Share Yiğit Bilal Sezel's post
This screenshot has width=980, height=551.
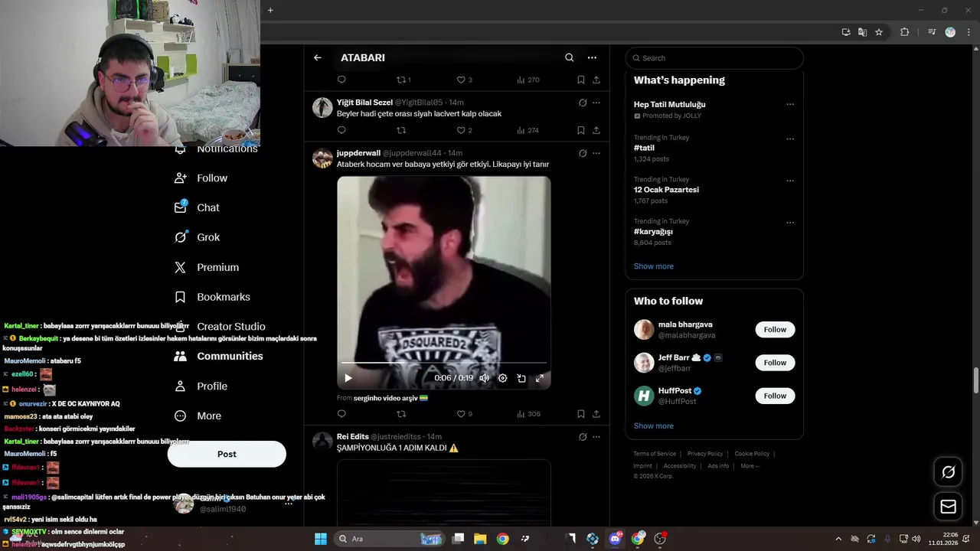point(596,130)
